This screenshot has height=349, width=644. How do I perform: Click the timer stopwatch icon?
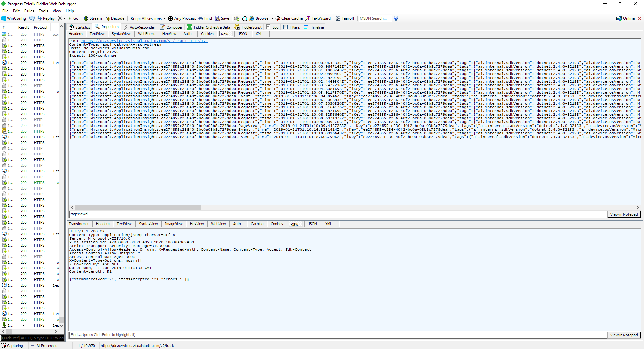[x=245, y=18]
